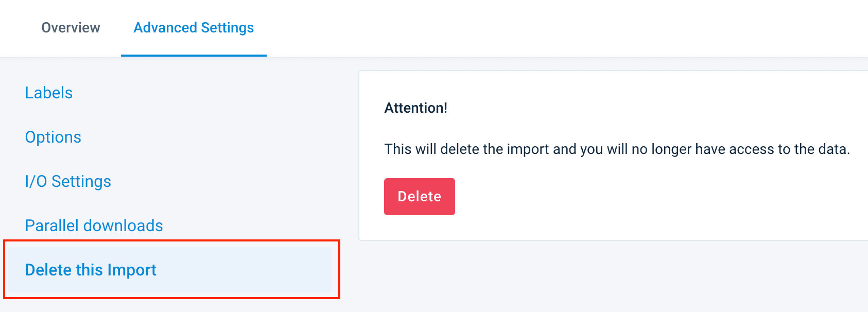Open I/O Settings in the sidebar
This screenshot has height=312, width=868.
68,181
